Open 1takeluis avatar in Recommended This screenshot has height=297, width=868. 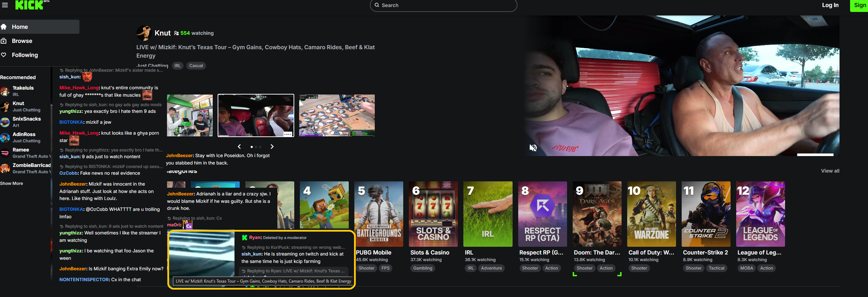click(5, 91)
